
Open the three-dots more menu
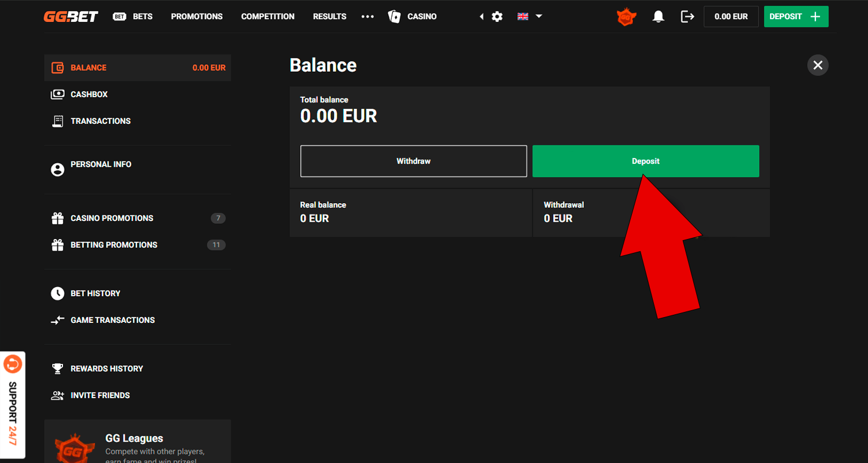click(367, 16)
